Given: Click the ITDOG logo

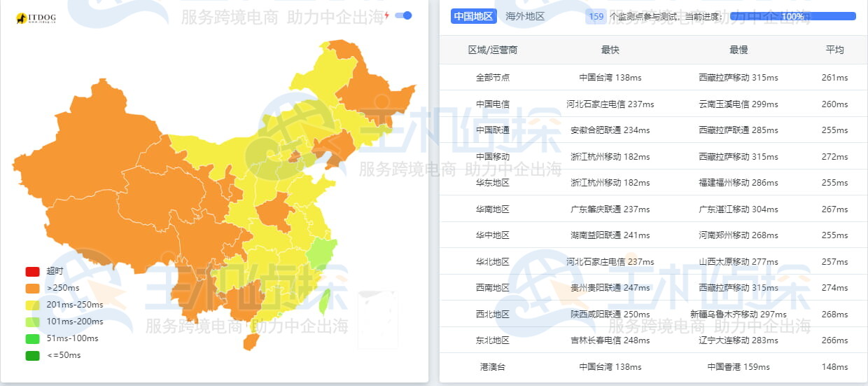Looking at the screenshot, I should click(x=36, y=18).
